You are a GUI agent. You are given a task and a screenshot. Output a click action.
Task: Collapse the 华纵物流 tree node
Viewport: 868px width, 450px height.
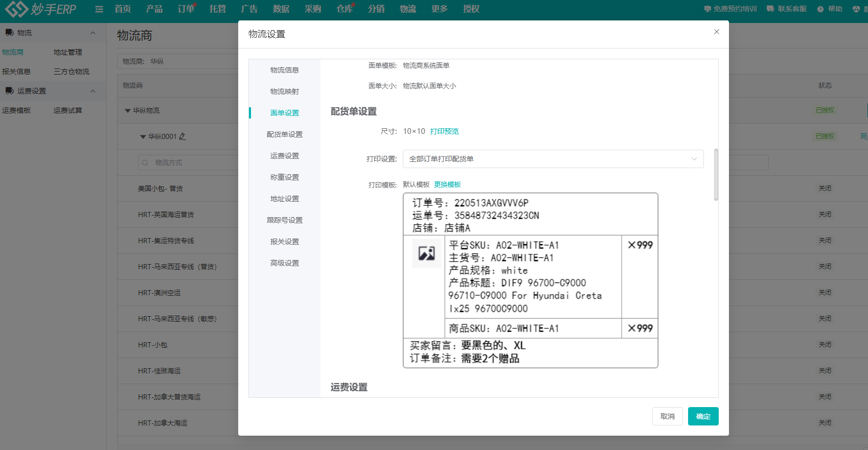(128, 110)
